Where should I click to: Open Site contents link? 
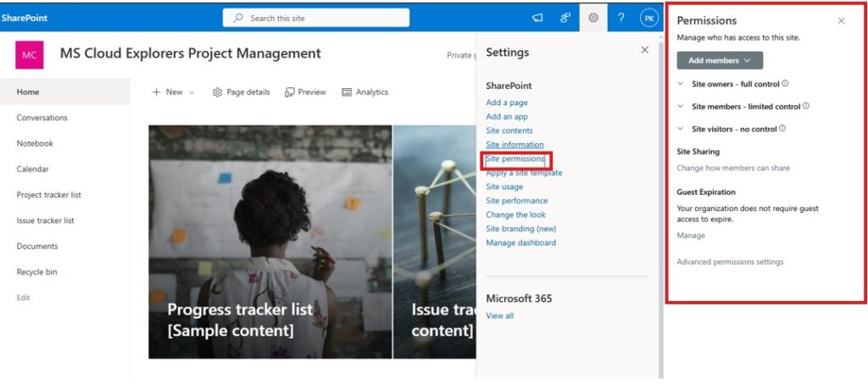(509, 131)
